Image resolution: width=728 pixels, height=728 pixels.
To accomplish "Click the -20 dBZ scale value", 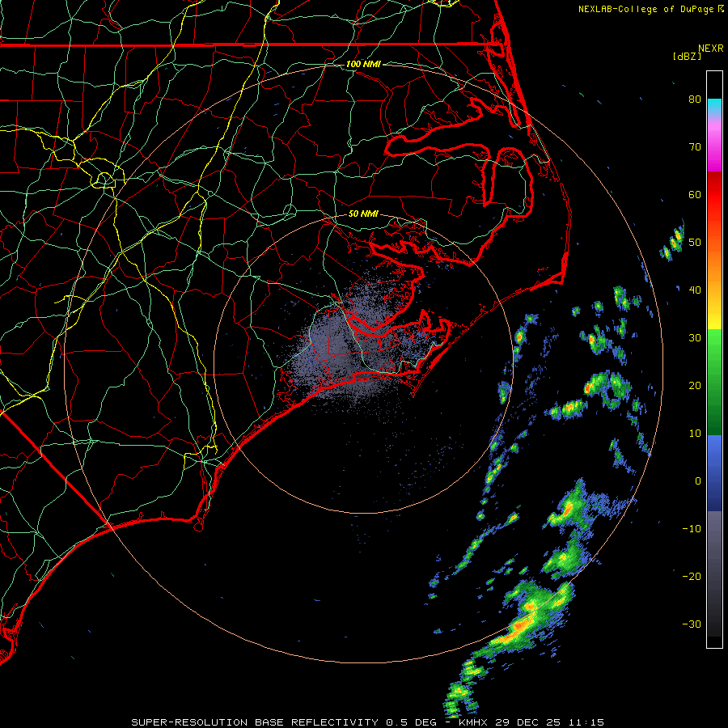I will tap(692, 577).
